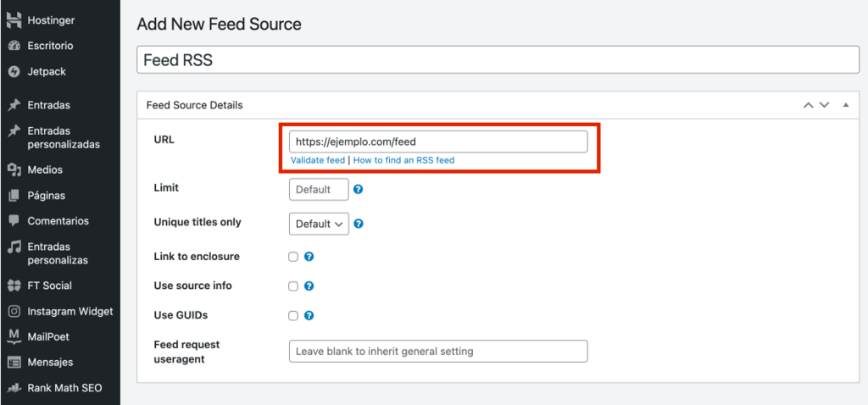Check the Use GUIDs checkbox
The width and height of the screenshot is (868, 405).
[293, 315]
